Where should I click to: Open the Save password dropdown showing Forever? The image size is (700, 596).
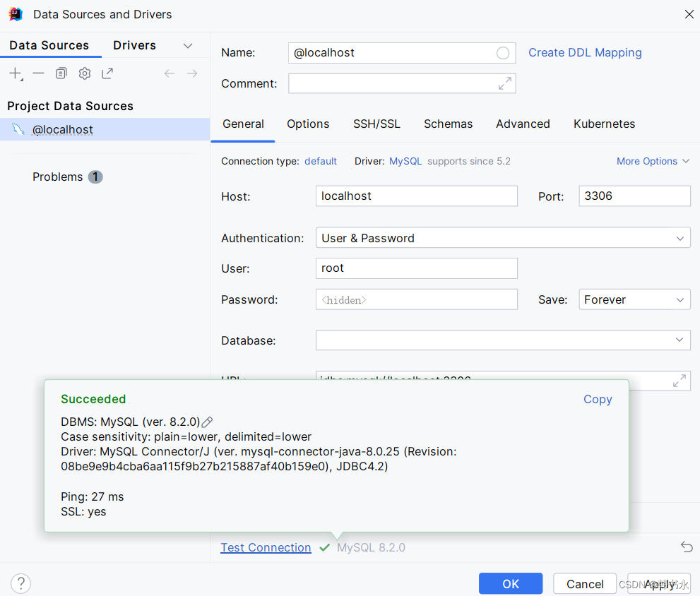(634, 299)
